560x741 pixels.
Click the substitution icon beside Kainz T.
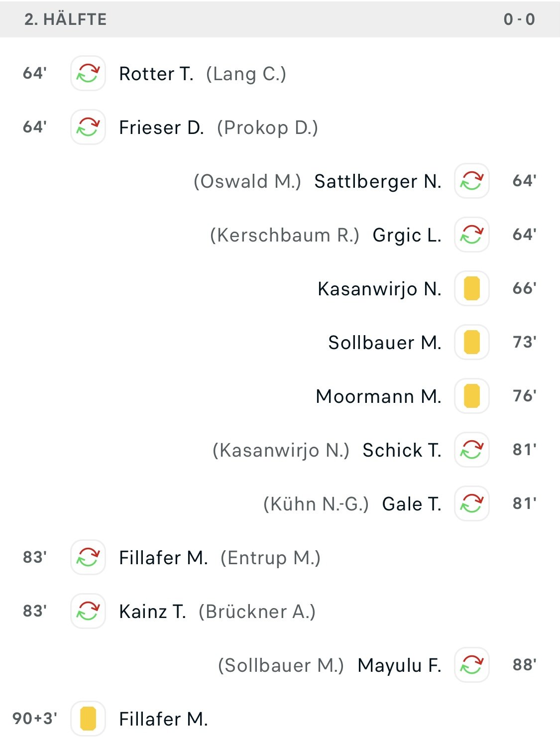[88, 611]
